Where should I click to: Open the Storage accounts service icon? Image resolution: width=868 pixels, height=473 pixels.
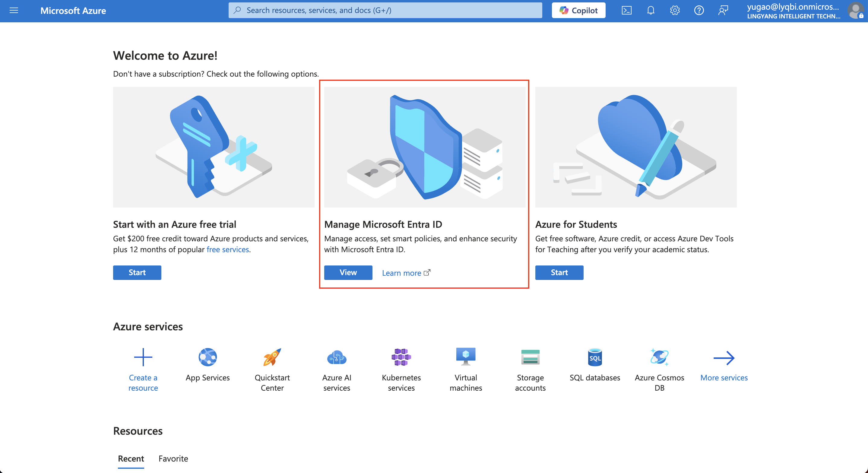[530, 357]
